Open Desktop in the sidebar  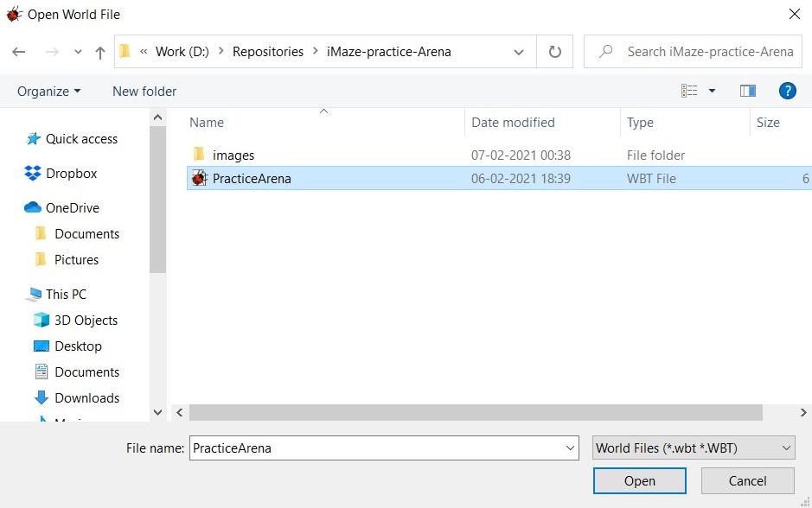[78, 346]
